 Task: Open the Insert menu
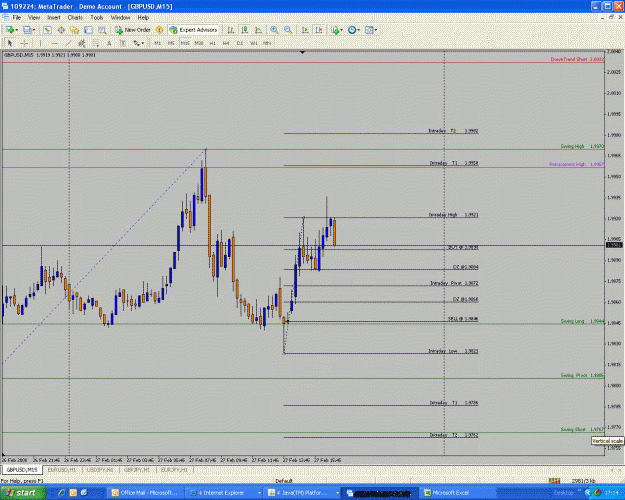(53, 18)
